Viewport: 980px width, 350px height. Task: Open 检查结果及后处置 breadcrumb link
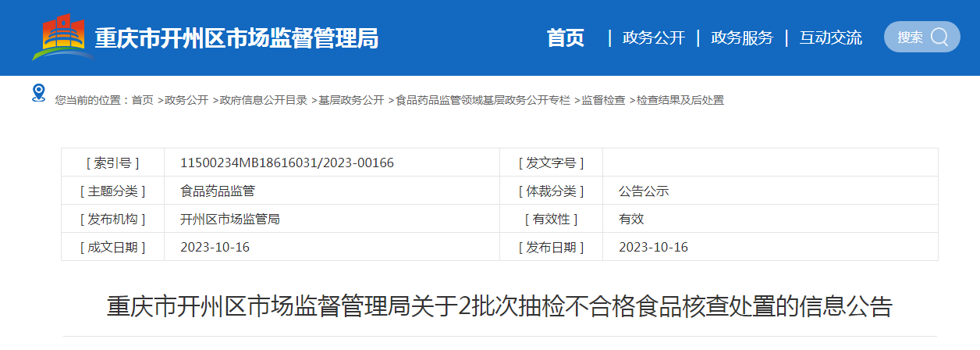pos(680,100)
